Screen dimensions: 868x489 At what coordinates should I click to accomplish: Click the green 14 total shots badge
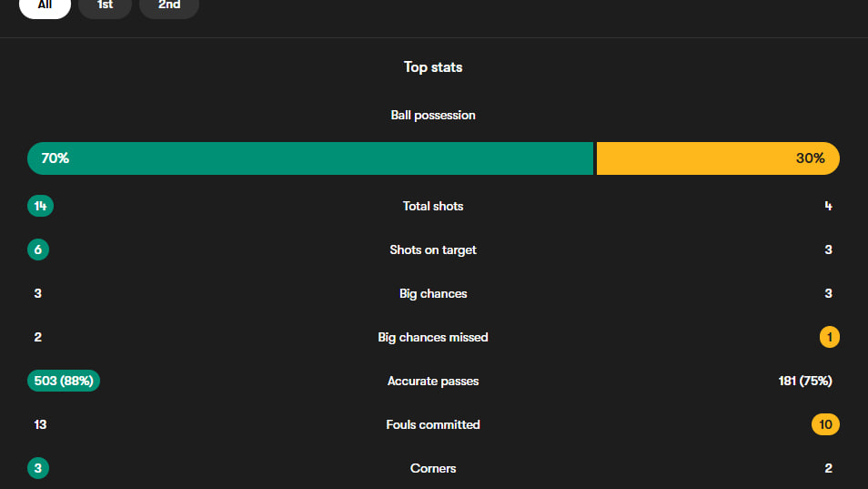click(x=40, y=207)
